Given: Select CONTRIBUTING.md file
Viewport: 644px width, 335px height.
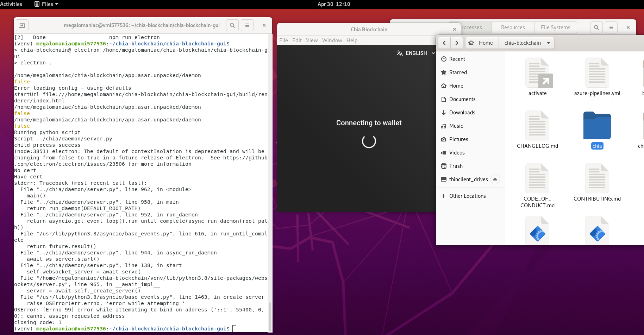Looking at the screenshot, I should [x=597, y=183].
